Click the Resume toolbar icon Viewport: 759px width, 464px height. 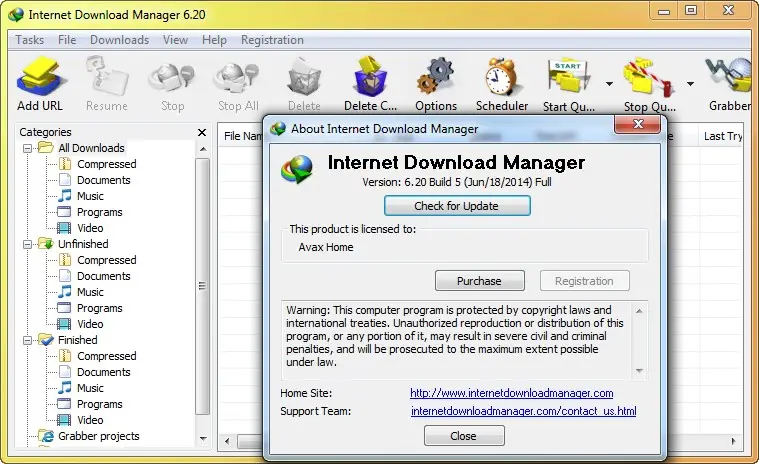tap(106, 83)
